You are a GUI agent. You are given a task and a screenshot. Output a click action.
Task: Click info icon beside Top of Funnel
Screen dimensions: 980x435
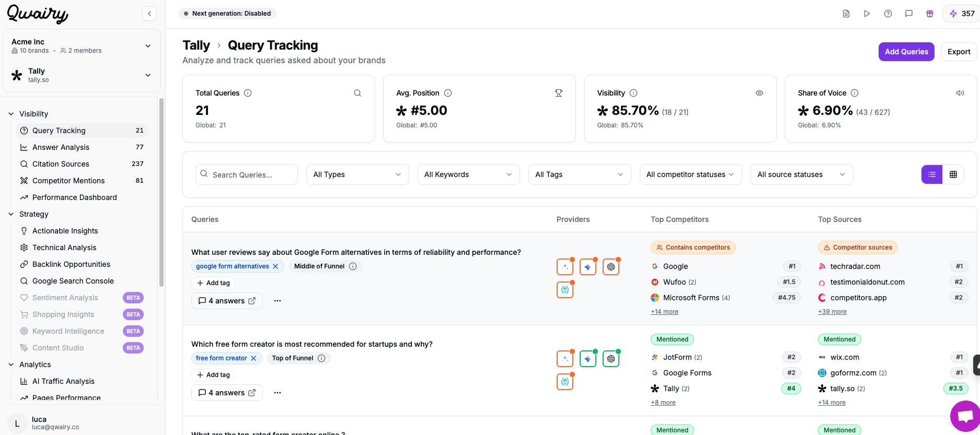[x=321, y=358]
